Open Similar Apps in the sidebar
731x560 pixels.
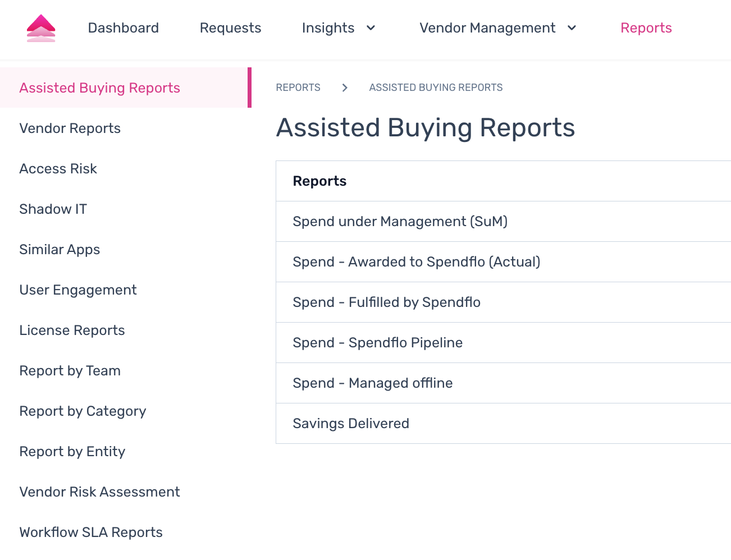[126, 249]
